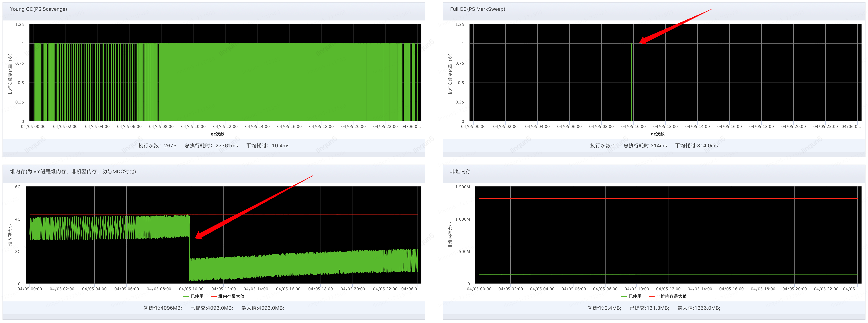Click Full GC(PS MarkSweep) panel title
868x323 pixels.
(x=478, y=9)
